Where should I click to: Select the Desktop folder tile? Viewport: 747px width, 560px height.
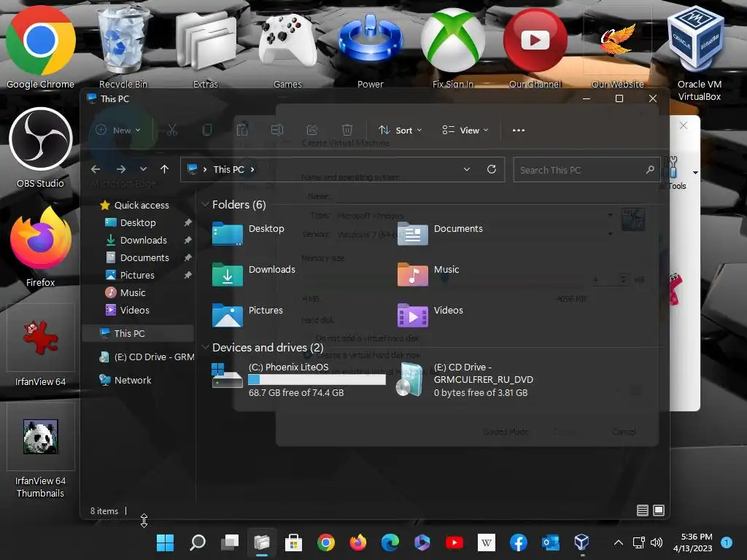coord(248,233)
